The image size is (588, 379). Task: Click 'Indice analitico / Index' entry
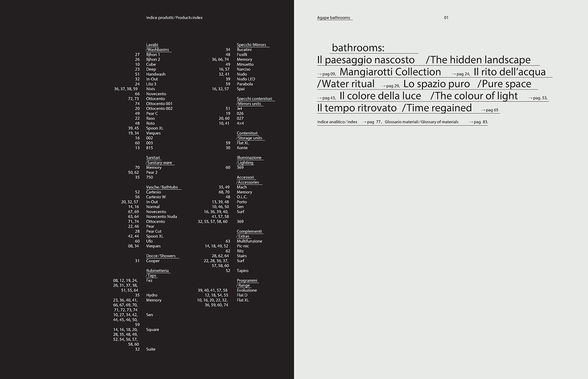[337, 122]
